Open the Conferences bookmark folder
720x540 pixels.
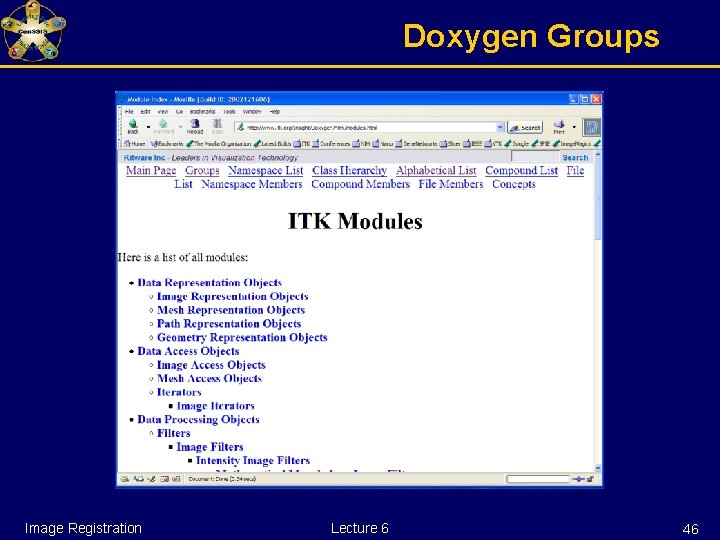point(331,144)
